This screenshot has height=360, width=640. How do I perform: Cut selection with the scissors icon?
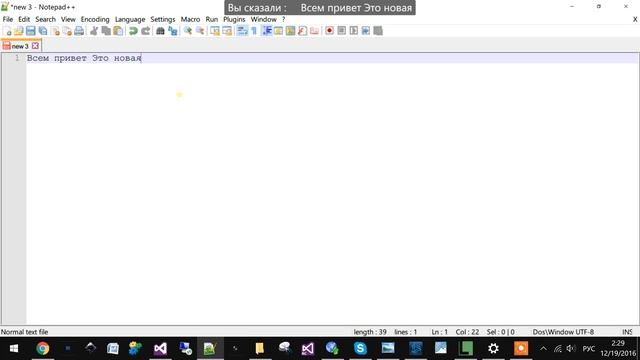pyautogui.click(x=94, y=31)
